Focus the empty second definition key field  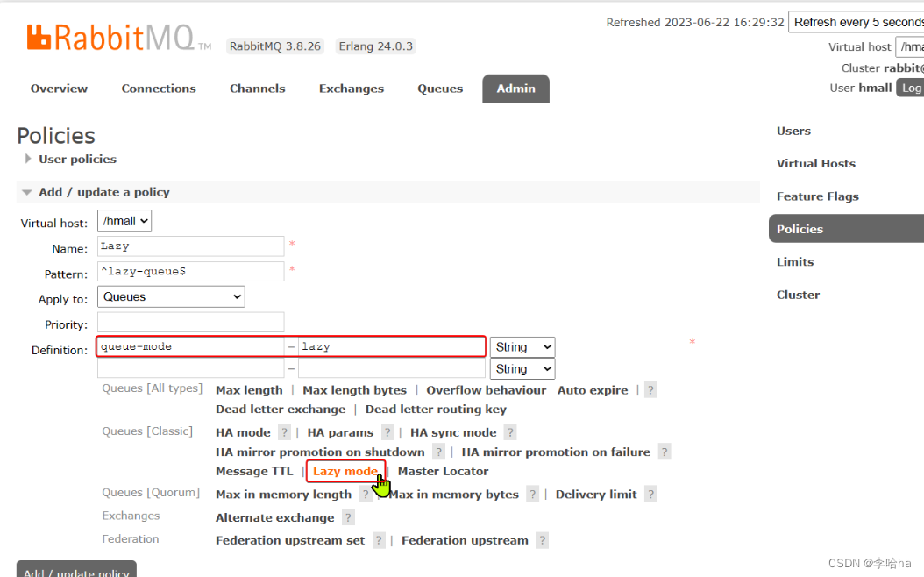pyautogui.click(x=190, y=368)
